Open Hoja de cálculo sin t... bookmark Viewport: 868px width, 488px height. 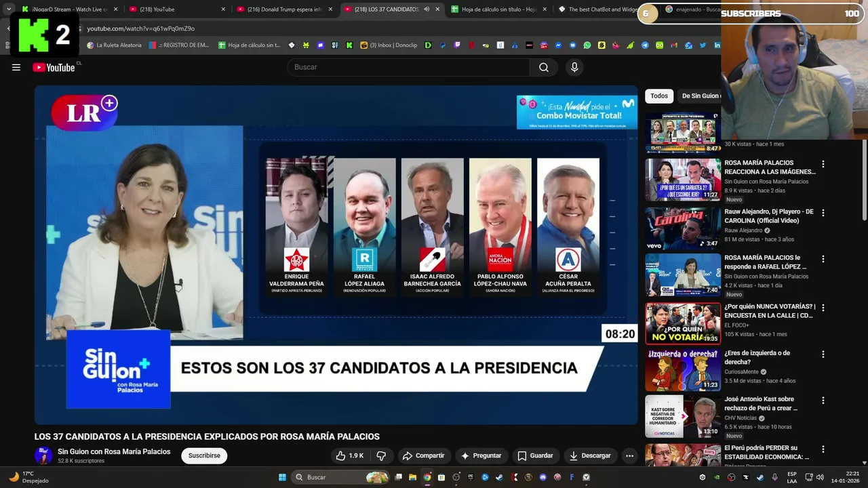click(250, 45)
